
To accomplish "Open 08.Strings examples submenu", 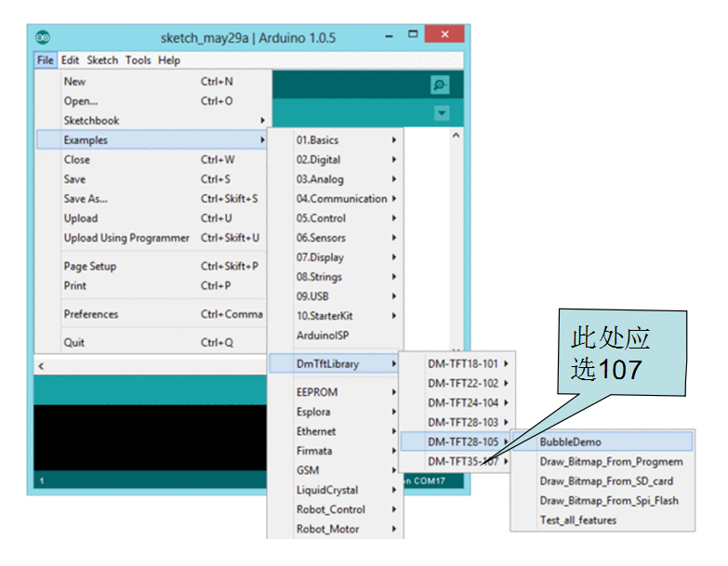I will point(336,277).
